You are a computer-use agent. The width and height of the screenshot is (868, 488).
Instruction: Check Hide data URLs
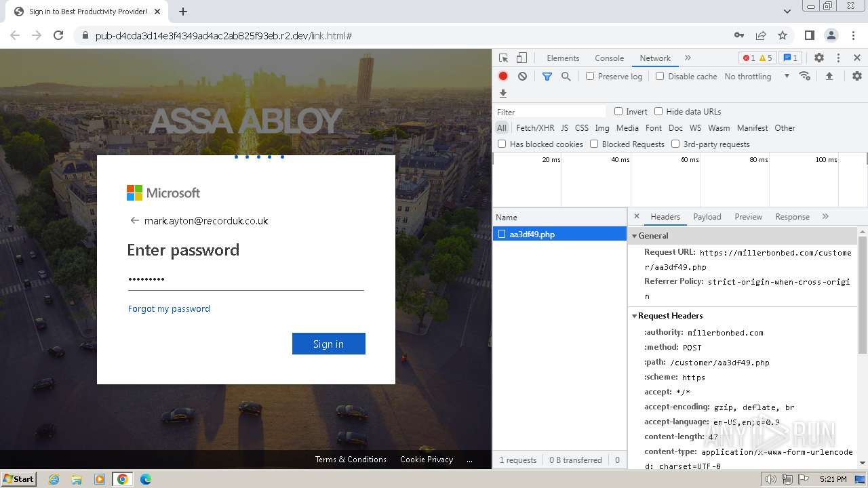pyautogui.click(x=658, y=111)
